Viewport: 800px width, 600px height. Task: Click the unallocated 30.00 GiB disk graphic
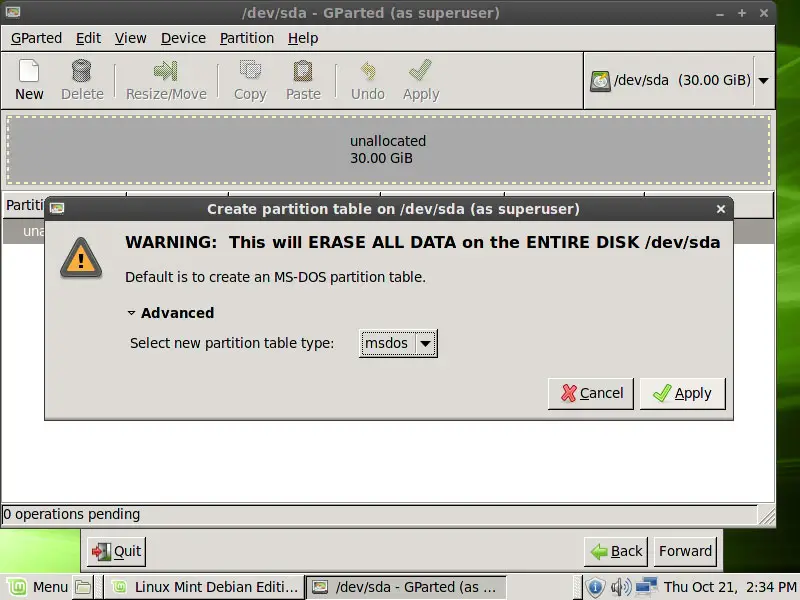click(388, 149)
